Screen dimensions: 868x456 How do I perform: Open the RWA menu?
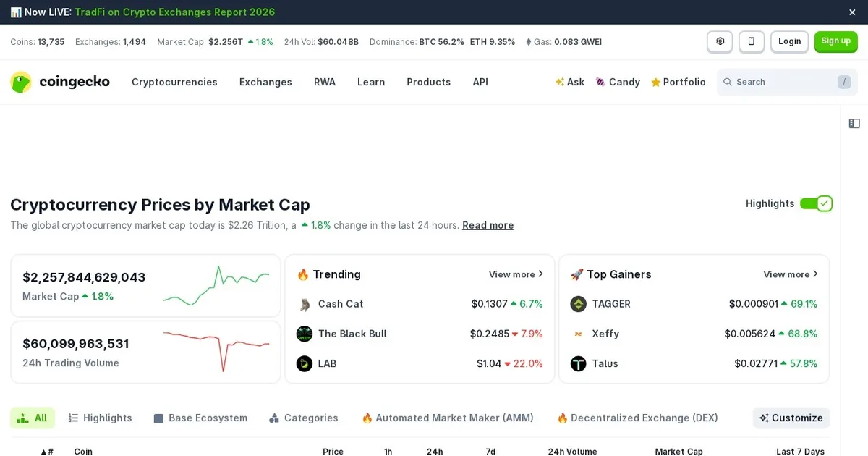pos(325,82)
